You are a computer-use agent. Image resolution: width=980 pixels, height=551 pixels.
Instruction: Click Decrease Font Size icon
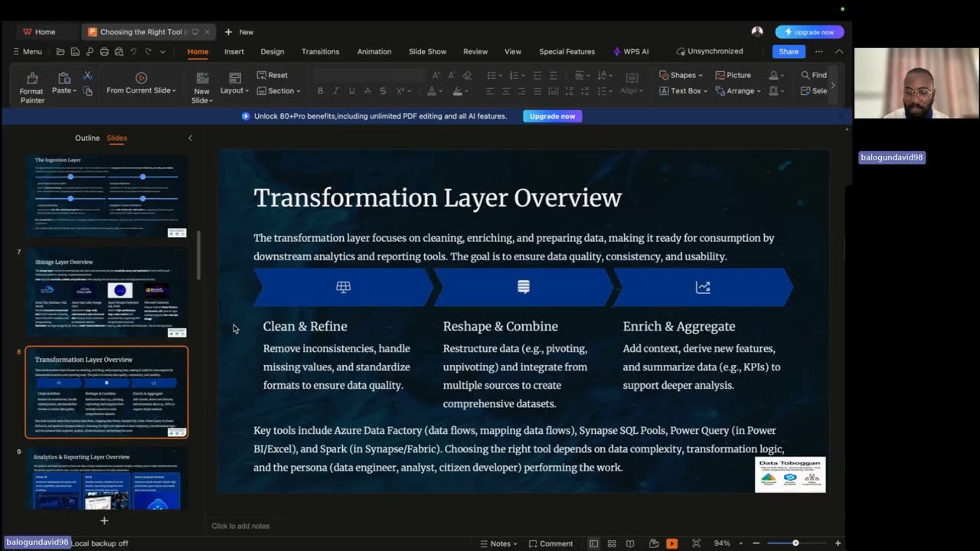[x=452, y=75]
